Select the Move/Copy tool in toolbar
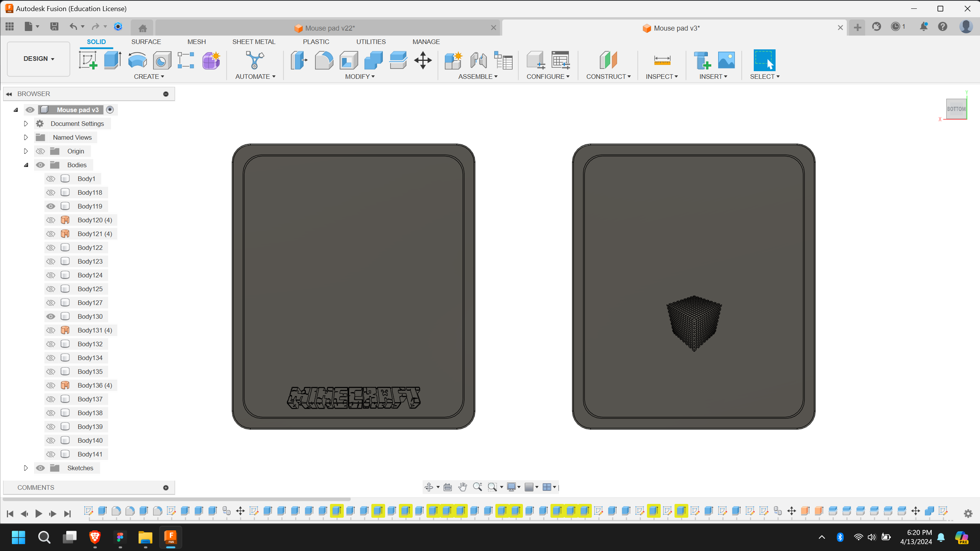 point(423,60)
